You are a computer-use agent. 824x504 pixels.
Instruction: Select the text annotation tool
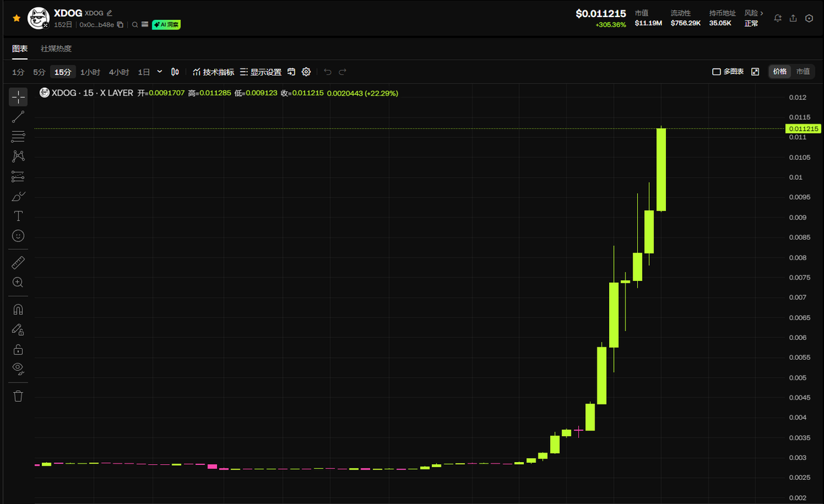19,216
